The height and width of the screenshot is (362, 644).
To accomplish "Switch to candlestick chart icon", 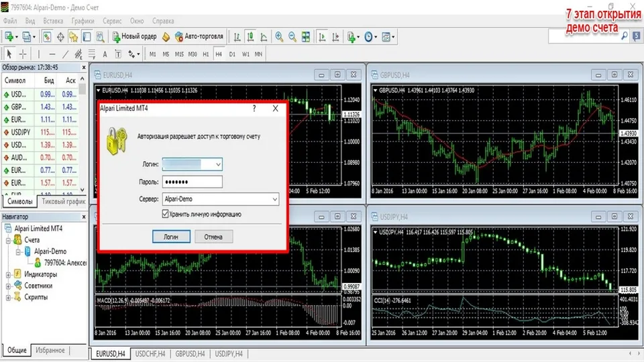I will (250, 37).
